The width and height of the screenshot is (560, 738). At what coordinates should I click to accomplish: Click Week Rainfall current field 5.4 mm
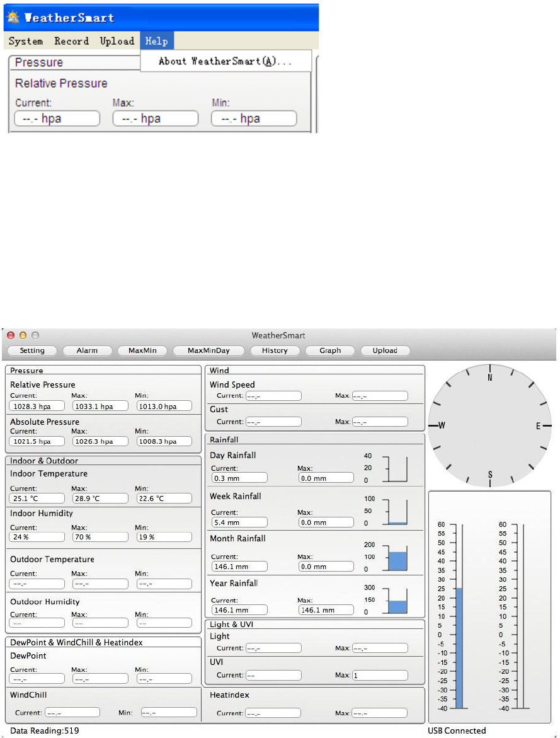coord(239,522)
